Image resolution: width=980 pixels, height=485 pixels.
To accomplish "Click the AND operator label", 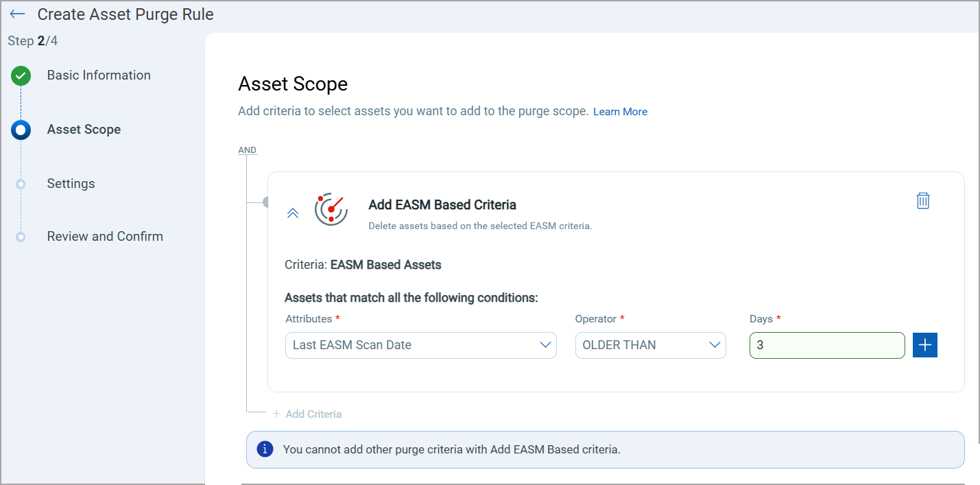I will [247, 150].
